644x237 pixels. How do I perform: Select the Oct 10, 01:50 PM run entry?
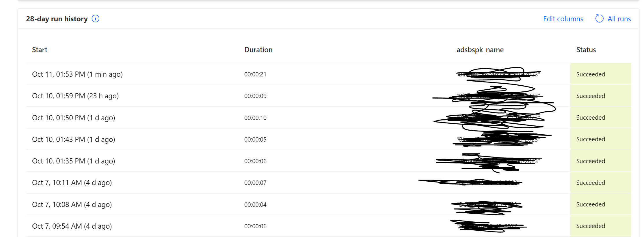(73, 118)
